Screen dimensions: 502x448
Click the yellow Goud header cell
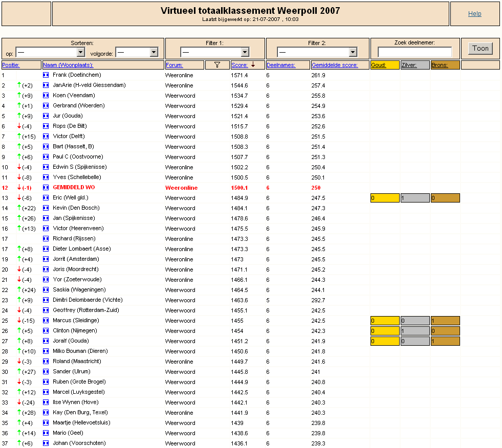point(385,65)
